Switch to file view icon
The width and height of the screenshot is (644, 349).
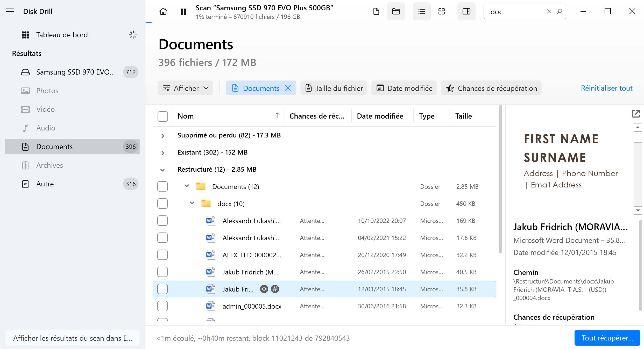pyautogui.click(x=376, y=11)
